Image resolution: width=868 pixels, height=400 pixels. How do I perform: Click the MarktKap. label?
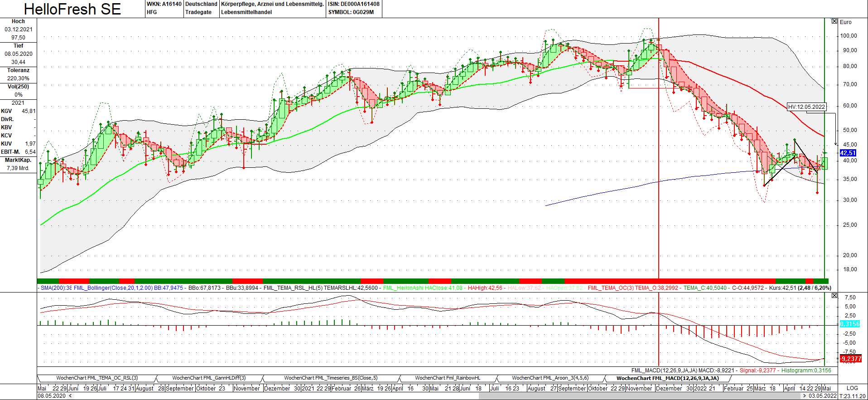(x=18, y=160)
